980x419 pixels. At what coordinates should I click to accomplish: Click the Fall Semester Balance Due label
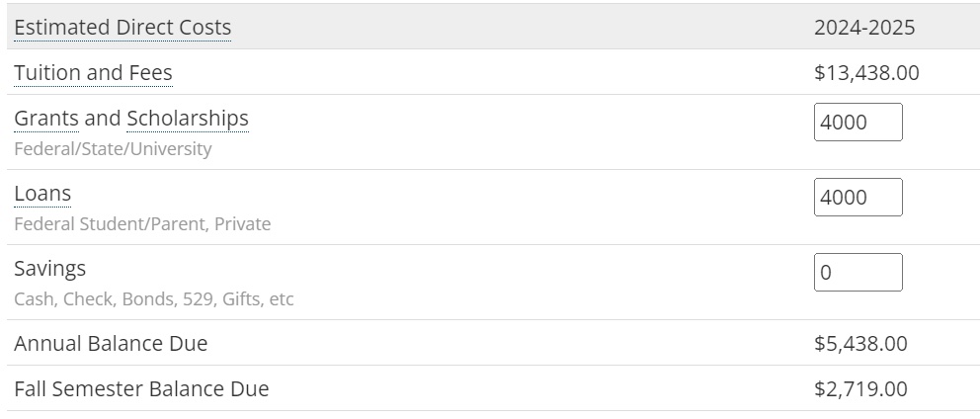coord(141,389)
